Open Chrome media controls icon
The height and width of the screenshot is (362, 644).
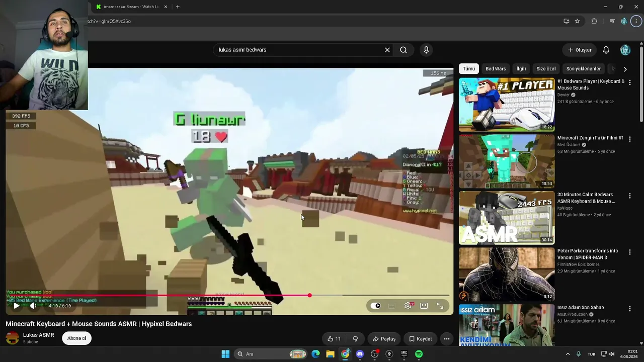pos(612,21)
